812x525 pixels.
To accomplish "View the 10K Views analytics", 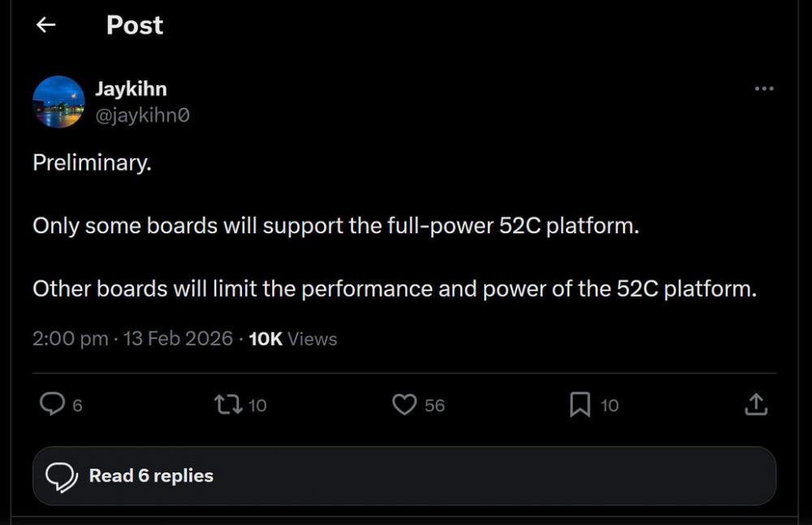I will pyautogui.click(x=293, y=339).
